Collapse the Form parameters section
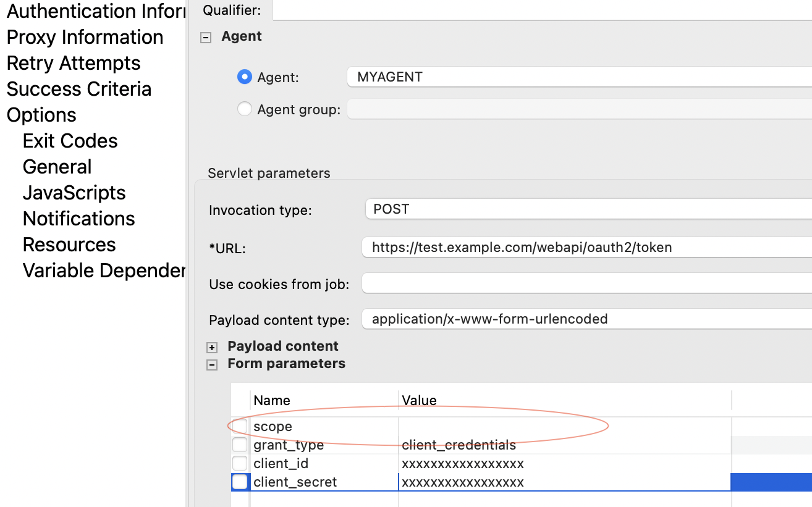 [212, 365]
